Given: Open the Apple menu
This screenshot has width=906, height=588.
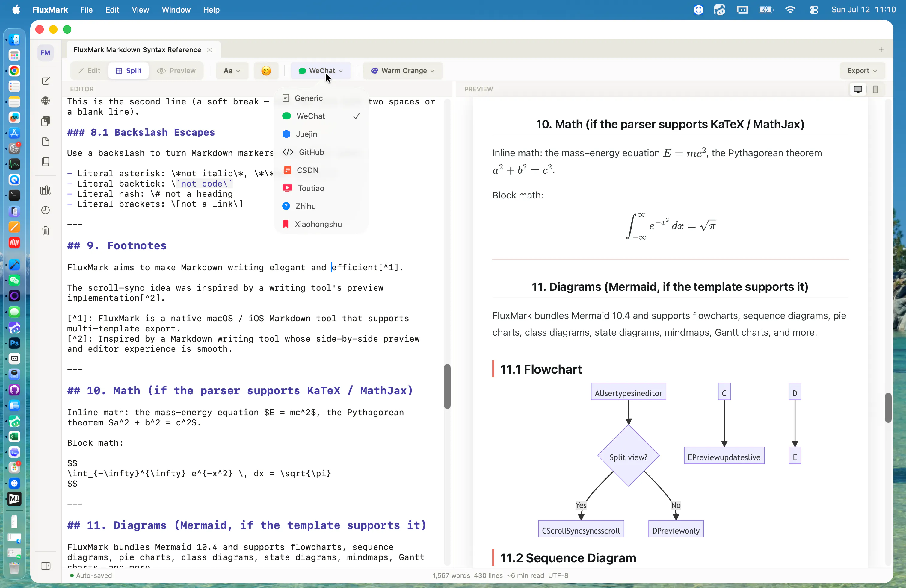Looking at the screenshot, I should pyautogui.click(x=16, y=10).
